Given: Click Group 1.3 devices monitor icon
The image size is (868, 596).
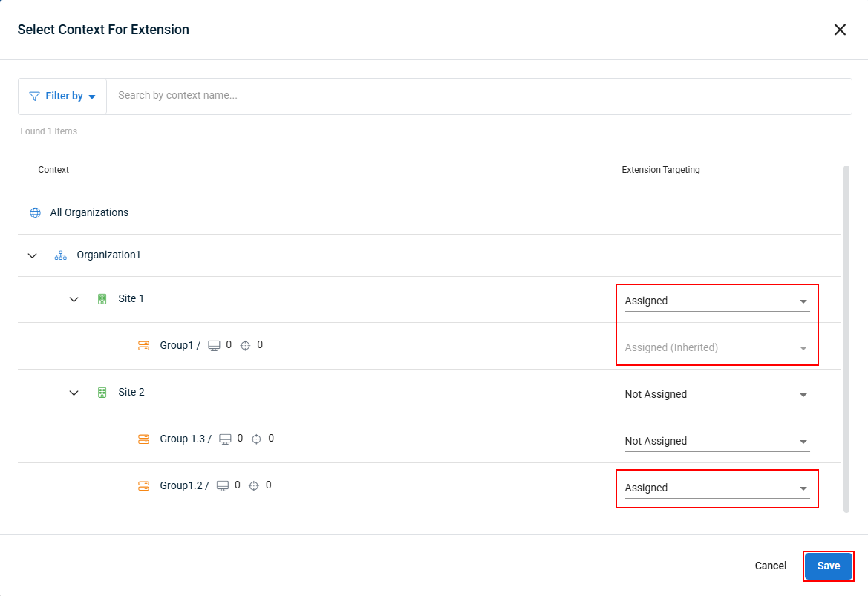Looking at the screenshot, I should pos(225,439).
